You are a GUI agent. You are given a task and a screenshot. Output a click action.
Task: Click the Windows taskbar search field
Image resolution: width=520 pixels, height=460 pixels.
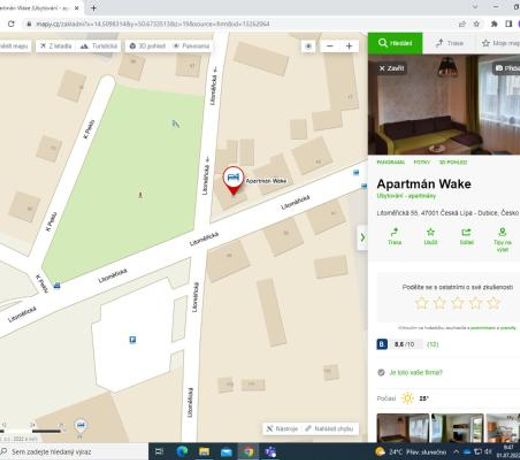point(73,452)
